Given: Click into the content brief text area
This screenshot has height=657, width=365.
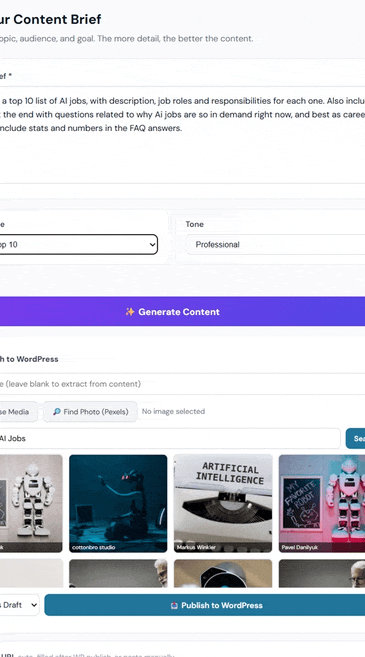Looking at the screenshot, I should point(182,134).
